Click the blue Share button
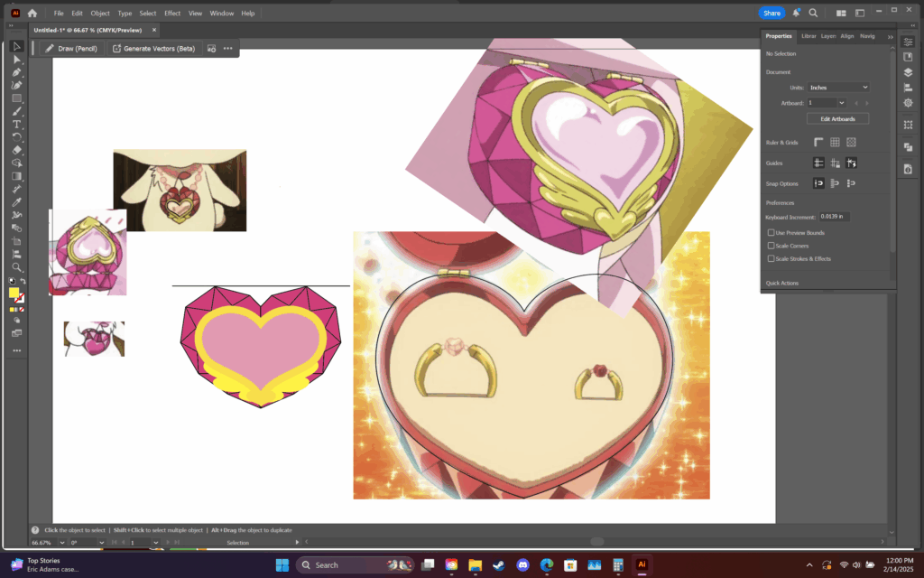Screen dimensions: 924x578 772,13
